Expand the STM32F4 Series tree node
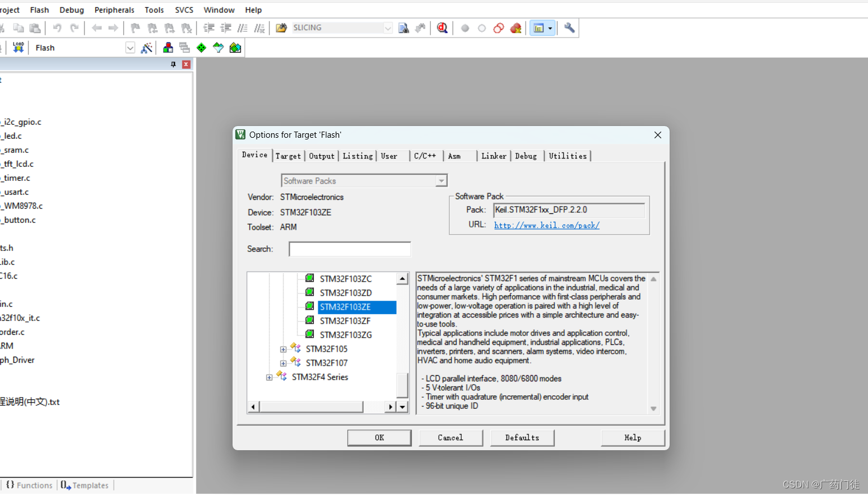The width and height of the screenshot is (868, 495). tap(270, 377)
